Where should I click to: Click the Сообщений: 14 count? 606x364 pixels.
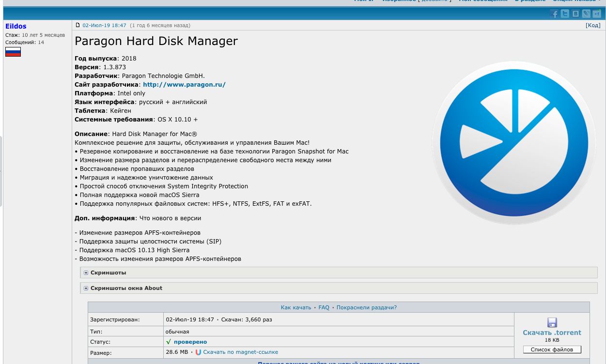[x=25, y=42]
